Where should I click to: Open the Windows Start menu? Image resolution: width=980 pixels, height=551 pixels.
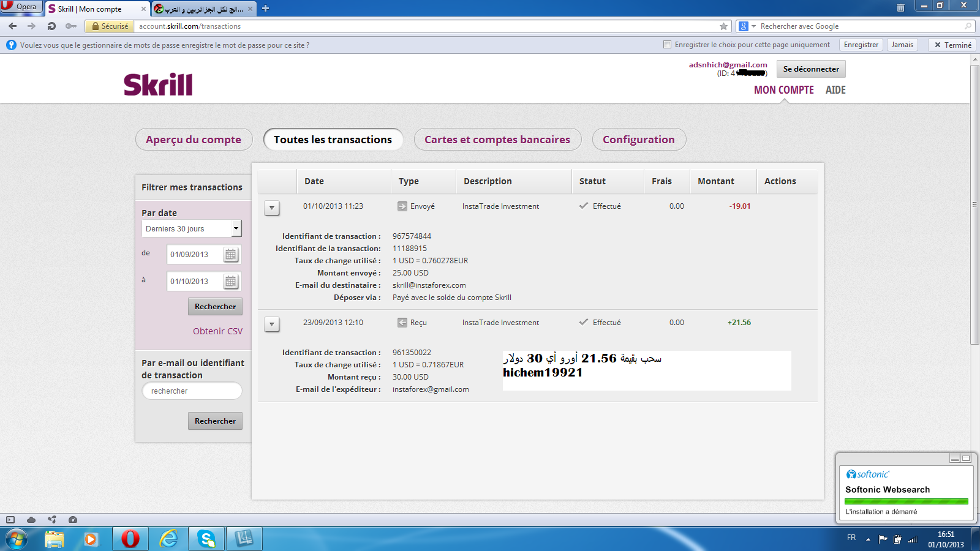pos(17,539)
